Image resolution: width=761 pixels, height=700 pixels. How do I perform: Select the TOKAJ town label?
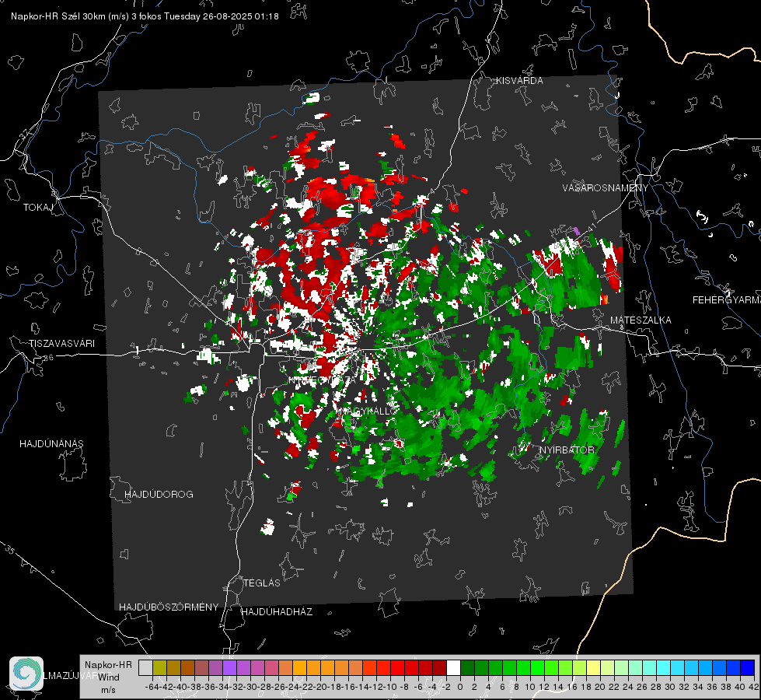coord(38,208)
